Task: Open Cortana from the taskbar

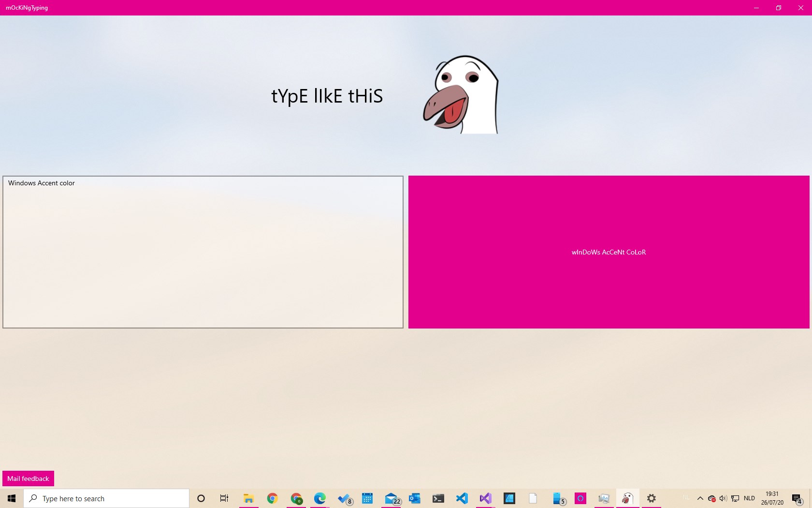Action: (x=201, y=498)
